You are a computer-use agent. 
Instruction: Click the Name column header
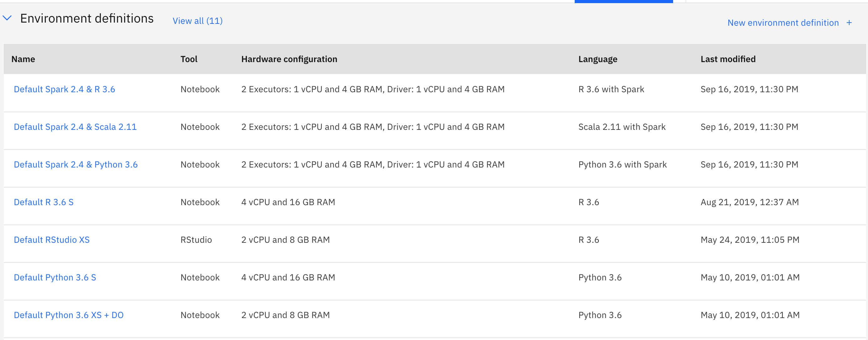(x=23, y=59)
